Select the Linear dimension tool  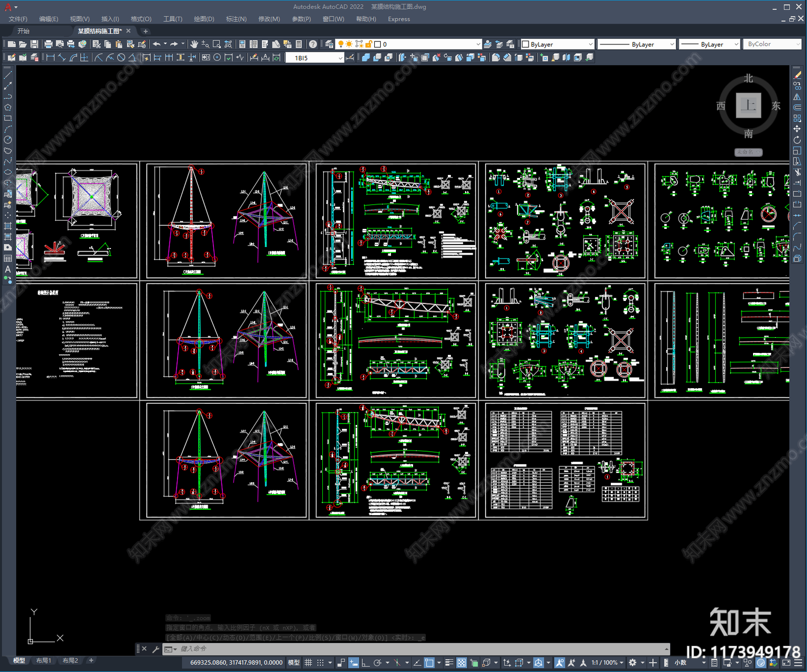pyautogui.click(x=50, y=57)
